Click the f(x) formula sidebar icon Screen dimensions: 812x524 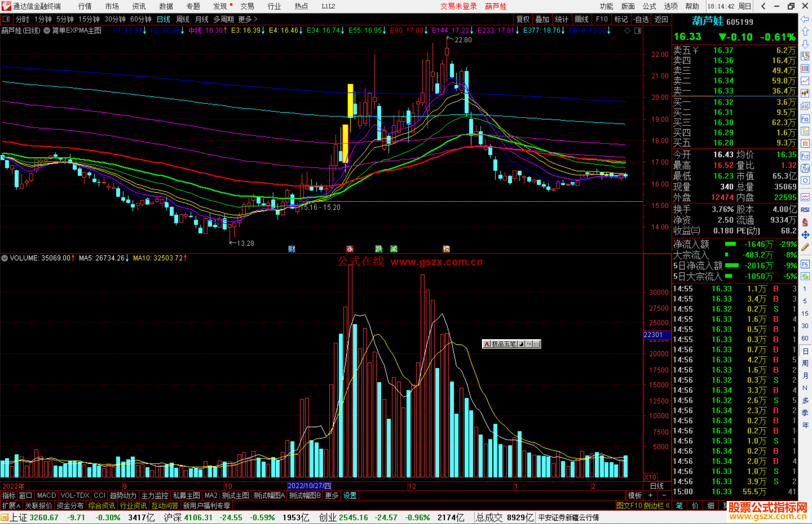point(805,168)
